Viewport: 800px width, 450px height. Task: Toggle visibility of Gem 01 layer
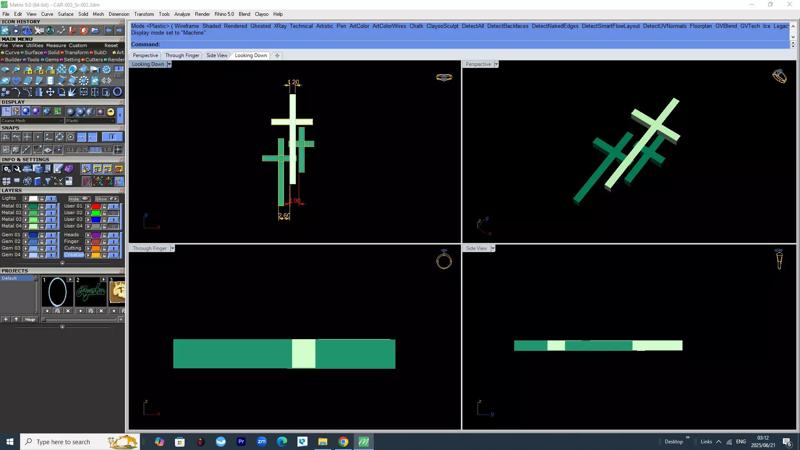click(x=51, y=235)
